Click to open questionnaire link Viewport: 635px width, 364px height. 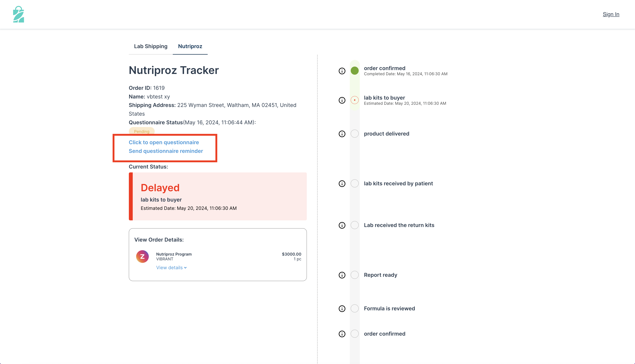164,142
